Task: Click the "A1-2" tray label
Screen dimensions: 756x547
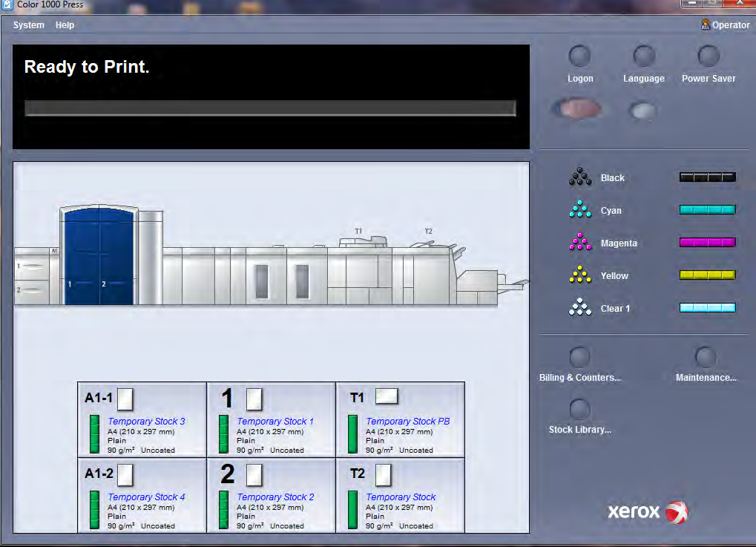Action: tap(99, 474)
